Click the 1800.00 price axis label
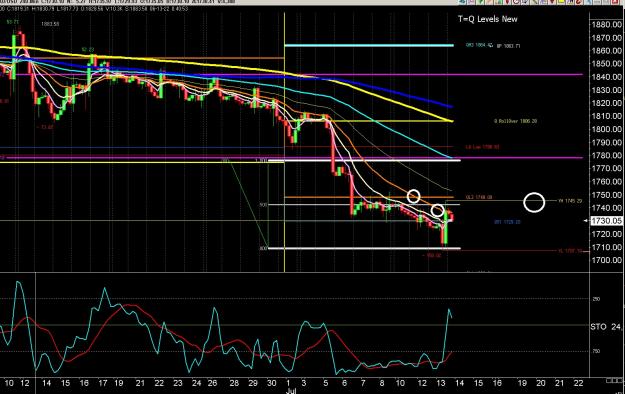The height and width of the screenshot is (394, 625). (607, 129)
